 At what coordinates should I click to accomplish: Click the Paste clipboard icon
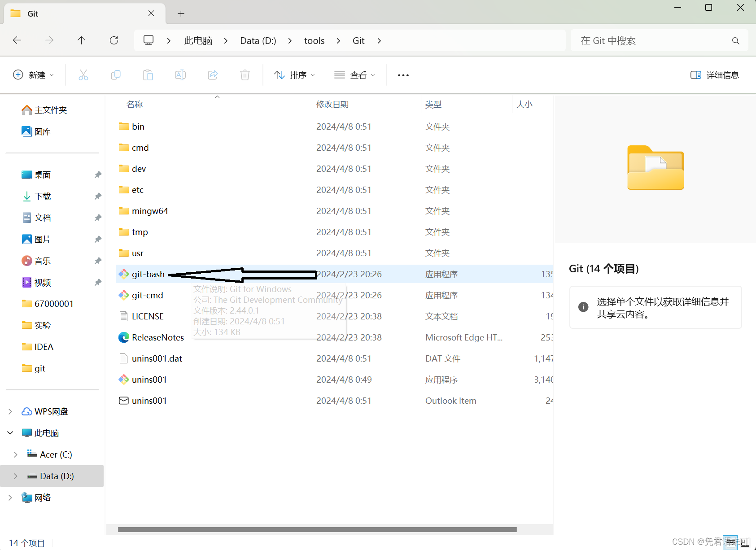[148, 75]
